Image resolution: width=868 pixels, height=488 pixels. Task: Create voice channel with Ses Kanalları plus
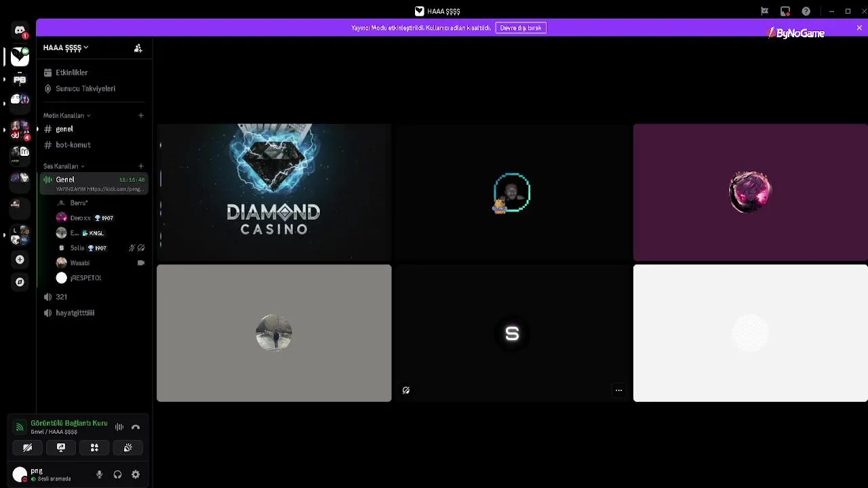(141, 166)
